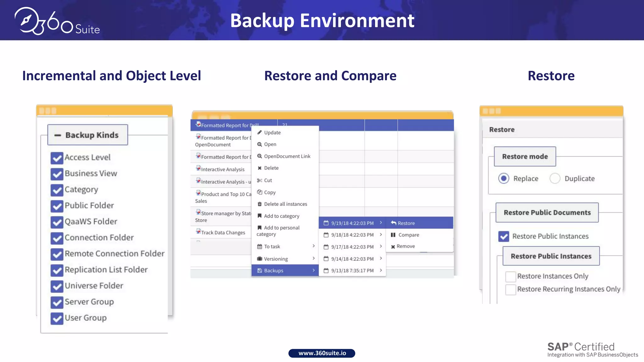Click the magnifier icon next to Open
Screen dimensions: 644x362
[x=259, y=144]
